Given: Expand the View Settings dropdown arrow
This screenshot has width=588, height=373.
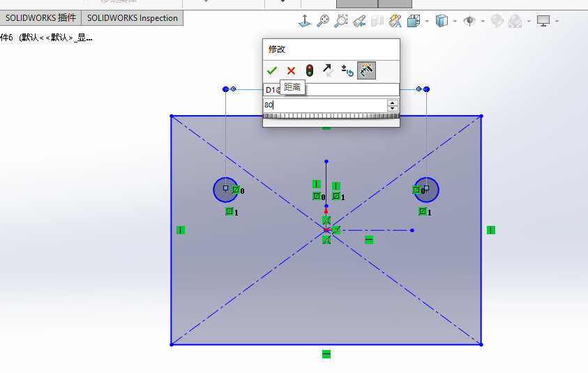Looking at the screenshot, I should pyautogui.click(x=557, y=21).
